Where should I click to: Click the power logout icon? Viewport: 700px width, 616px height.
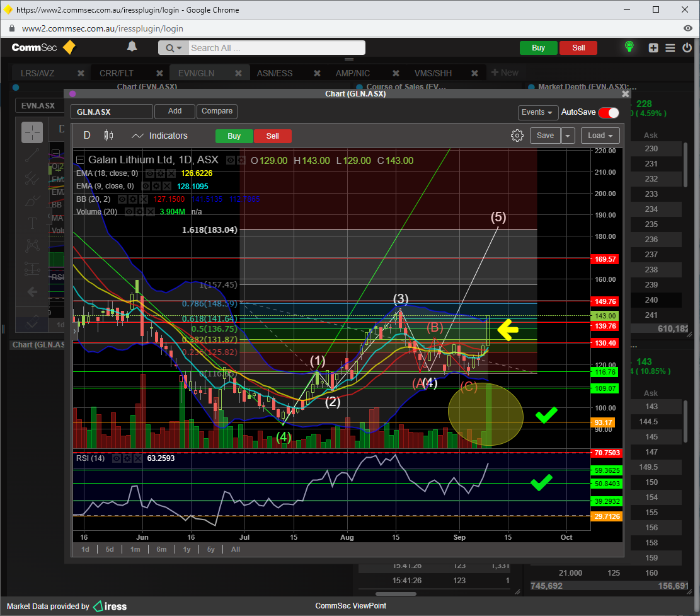(687, 47)
